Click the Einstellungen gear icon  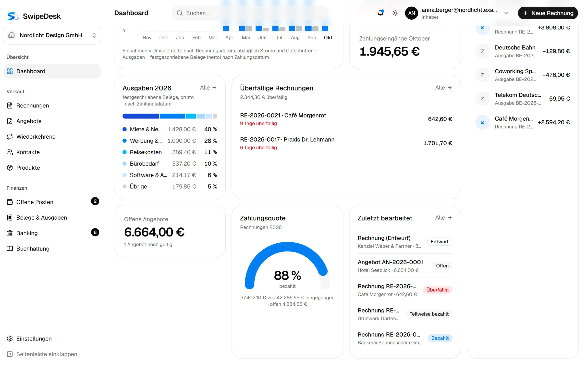10,339
